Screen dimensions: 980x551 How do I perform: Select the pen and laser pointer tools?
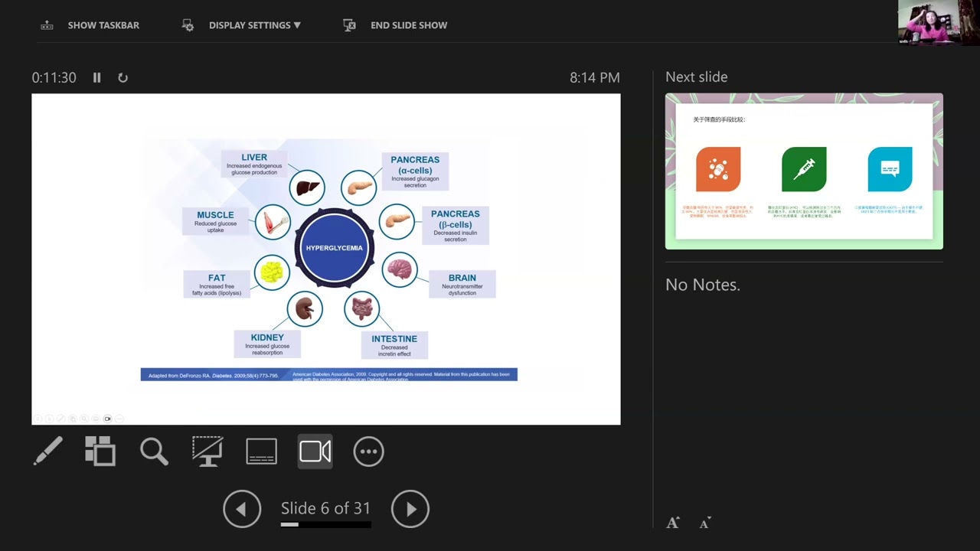[48, 452]
